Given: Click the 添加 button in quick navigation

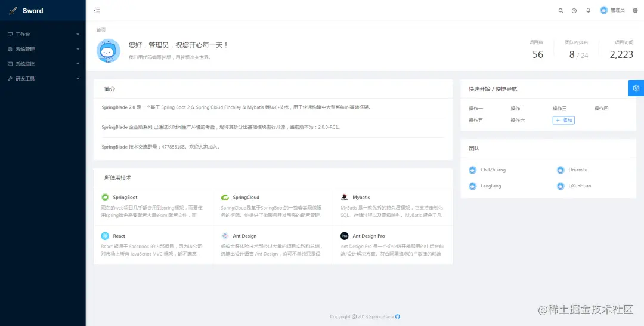Looking at the screenshot, I should coord(563,121).
